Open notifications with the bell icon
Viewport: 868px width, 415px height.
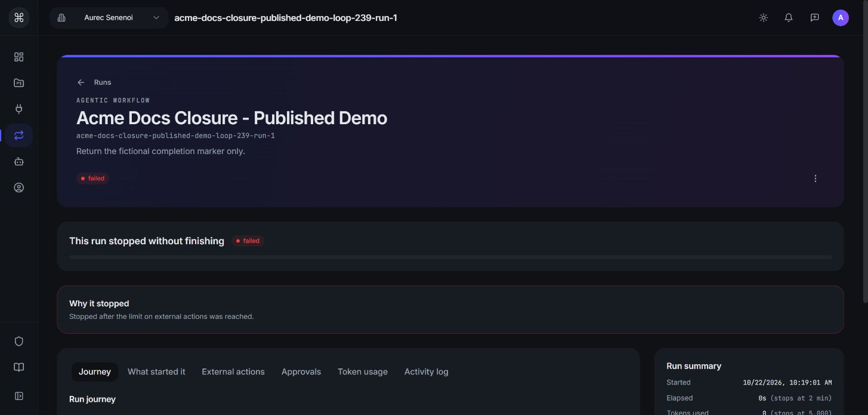(789, 18)
